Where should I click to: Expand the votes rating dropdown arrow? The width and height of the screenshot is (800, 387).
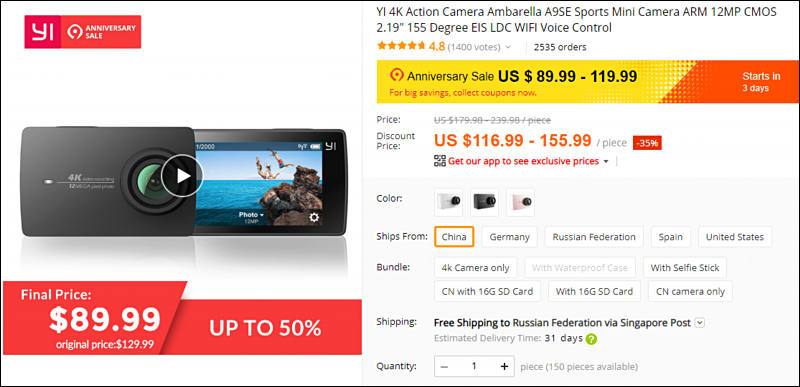click(x=508, y=47)
